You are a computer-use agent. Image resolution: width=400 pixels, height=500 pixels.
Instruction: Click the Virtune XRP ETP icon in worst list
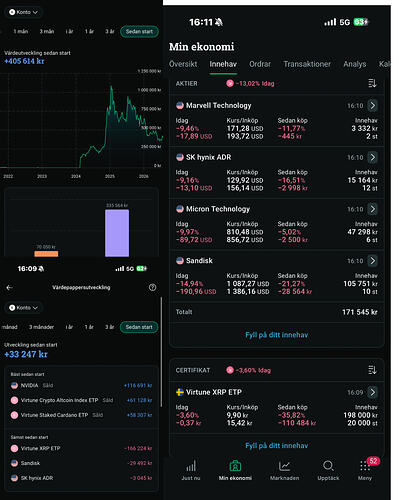14,448
